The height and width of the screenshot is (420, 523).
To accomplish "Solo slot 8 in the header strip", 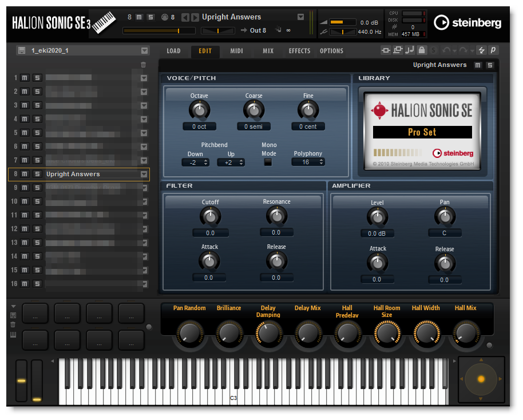I will pyautogui.click(x=150, y=17).
